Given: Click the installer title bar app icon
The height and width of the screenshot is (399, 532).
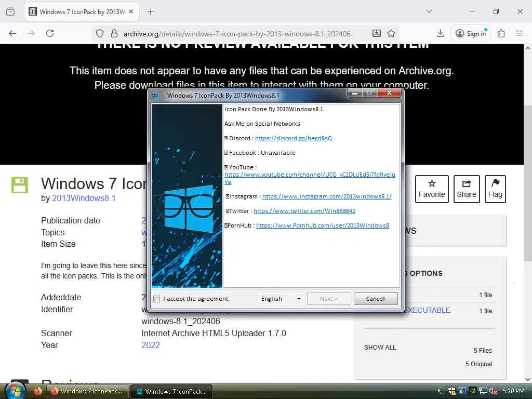Looking at the screenshot, I should coord(155,96).
